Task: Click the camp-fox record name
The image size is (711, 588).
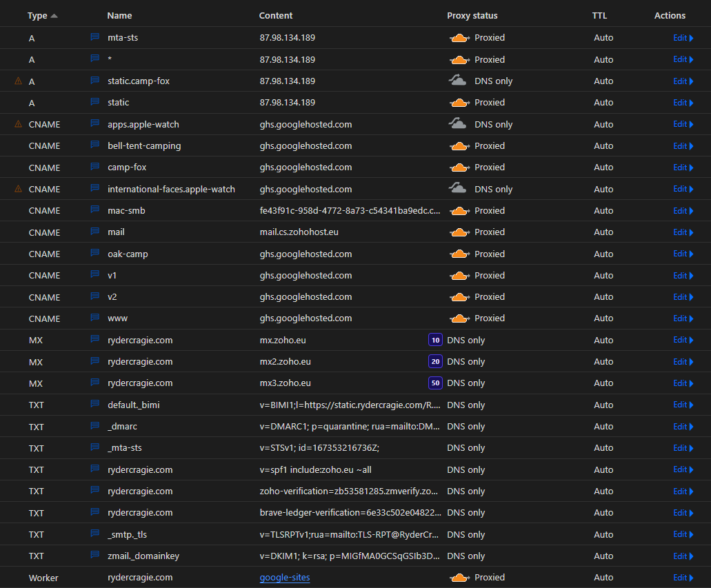Action: pyautogui.click(x=127, y=168)
